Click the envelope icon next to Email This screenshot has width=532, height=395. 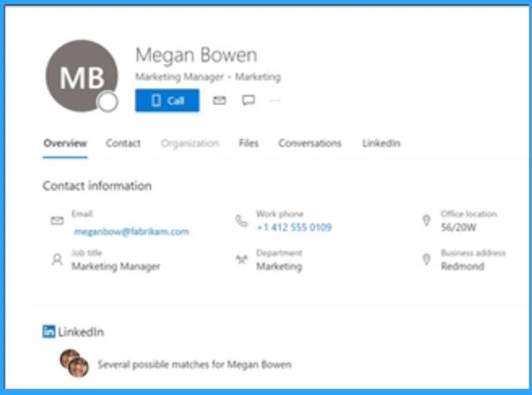click(x=57, y=221)
